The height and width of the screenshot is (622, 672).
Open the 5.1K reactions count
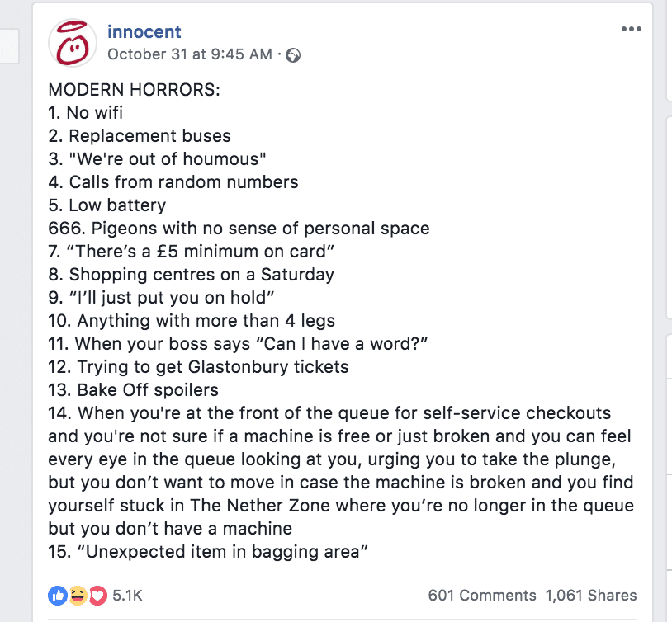point(127,596)
